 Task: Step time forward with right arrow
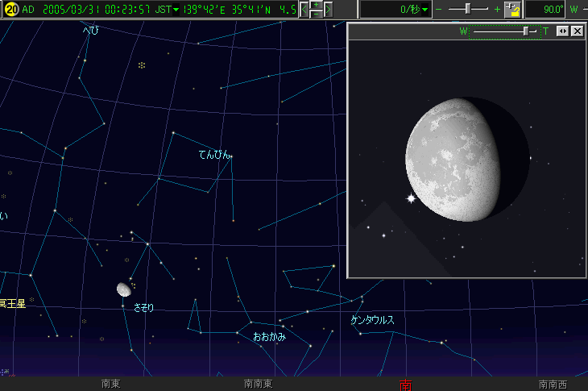328,10
